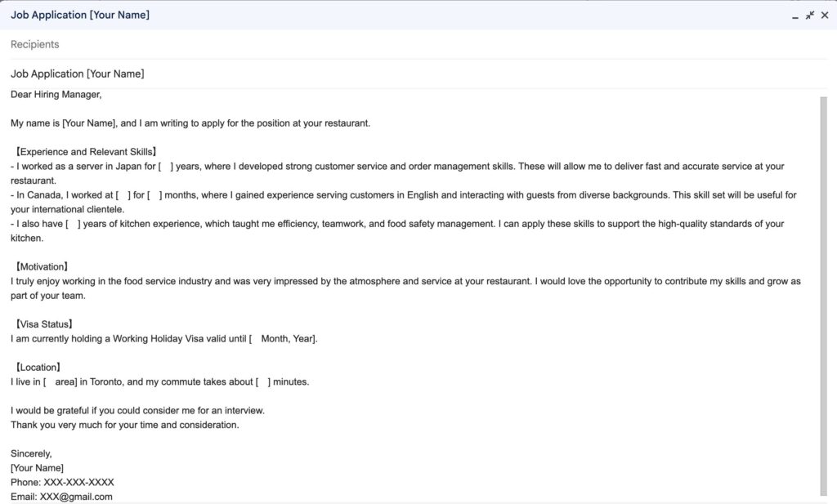The width and height of the screenshot is (837, 504).
Task: Place cursor on 'Dear Hiring Manager,' line
Action: (56, 95)
